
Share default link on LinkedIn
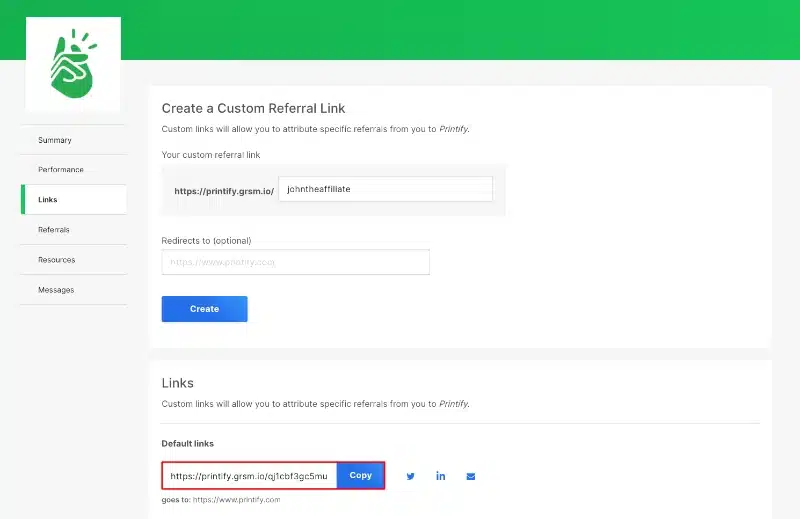point(440,476)
